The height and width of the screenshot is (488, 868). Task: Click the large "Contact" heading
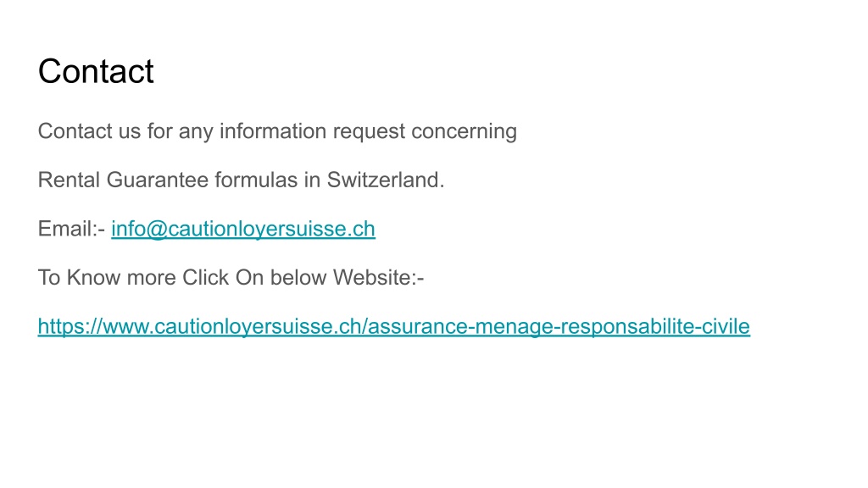(96, 71)
